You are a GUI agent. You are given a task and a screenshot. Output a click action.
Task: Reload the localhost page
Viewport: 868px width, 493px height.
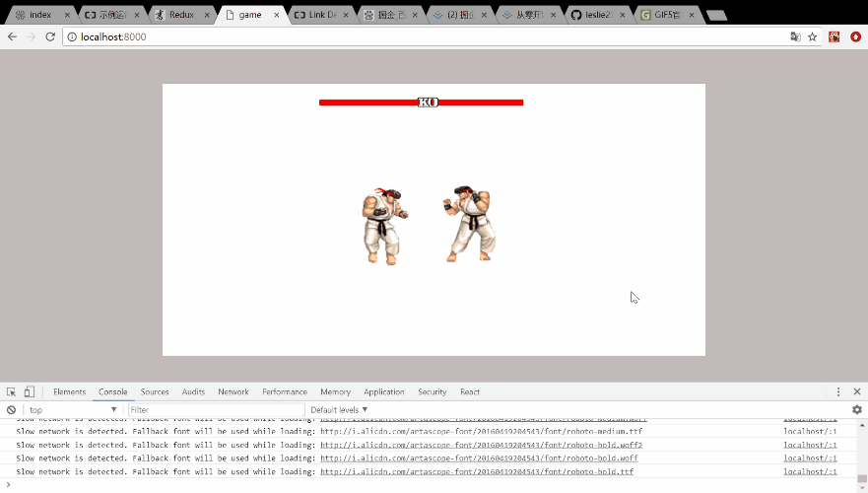[50, 36]
